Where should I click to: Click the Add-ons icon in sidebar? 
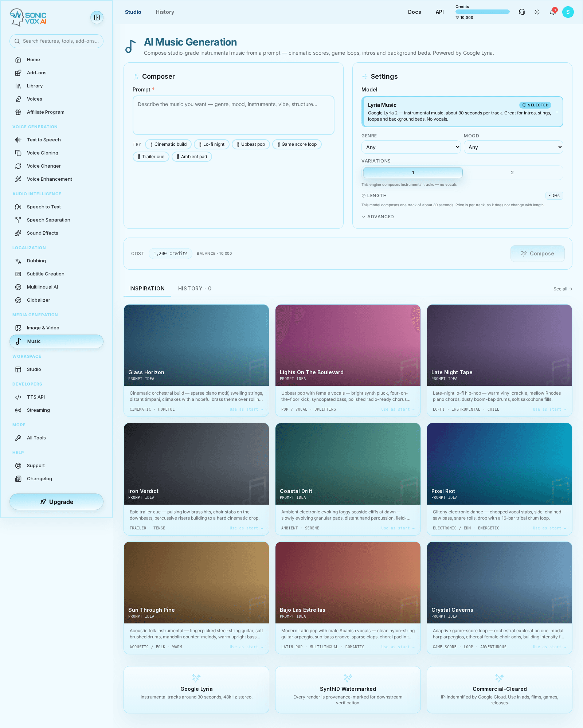(18, 73)
